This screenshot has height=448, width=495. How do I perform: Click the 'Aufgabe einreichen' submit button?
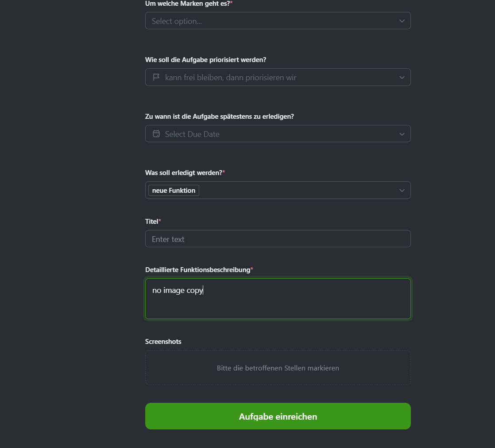278,416
